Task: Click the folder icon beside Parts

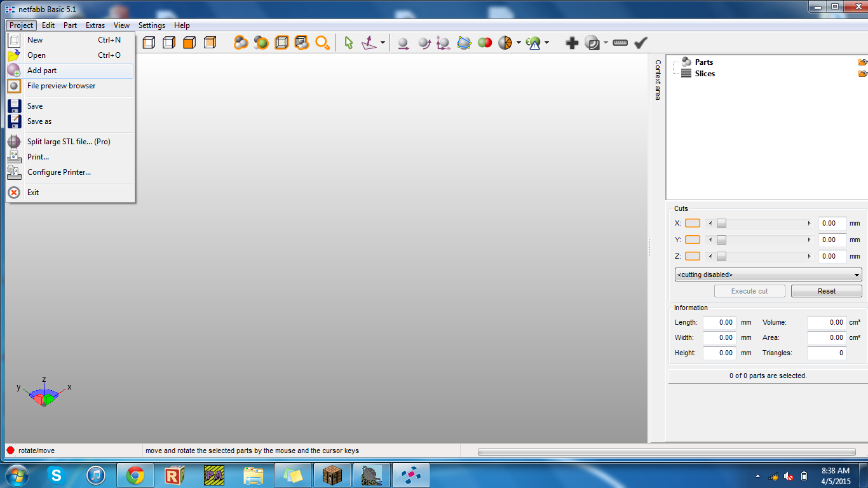Action: (x=862, y=62)
